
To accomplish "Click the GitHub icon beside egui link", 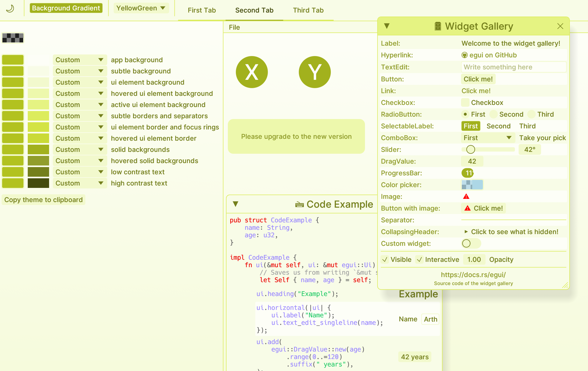I will click(464, 55).
